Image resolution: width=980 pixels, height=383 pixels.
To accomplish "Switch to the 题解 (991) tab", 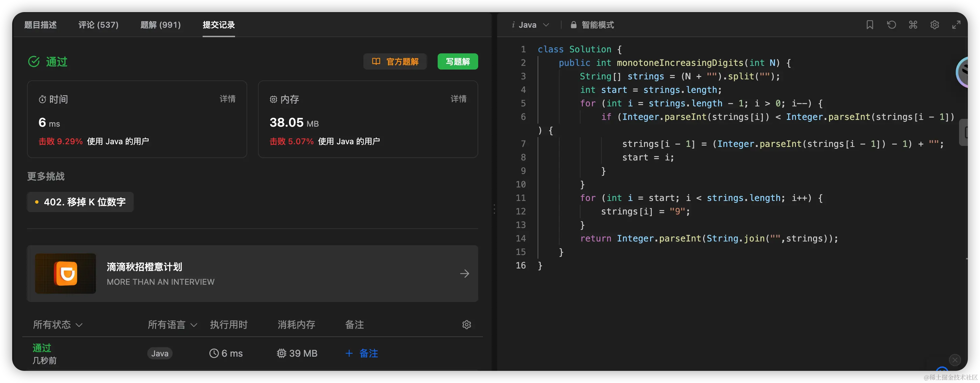I will coord(160,25).
